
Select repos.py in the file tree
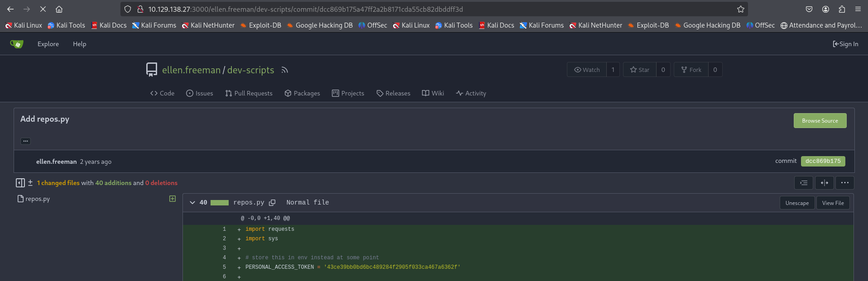coord(38,199)
